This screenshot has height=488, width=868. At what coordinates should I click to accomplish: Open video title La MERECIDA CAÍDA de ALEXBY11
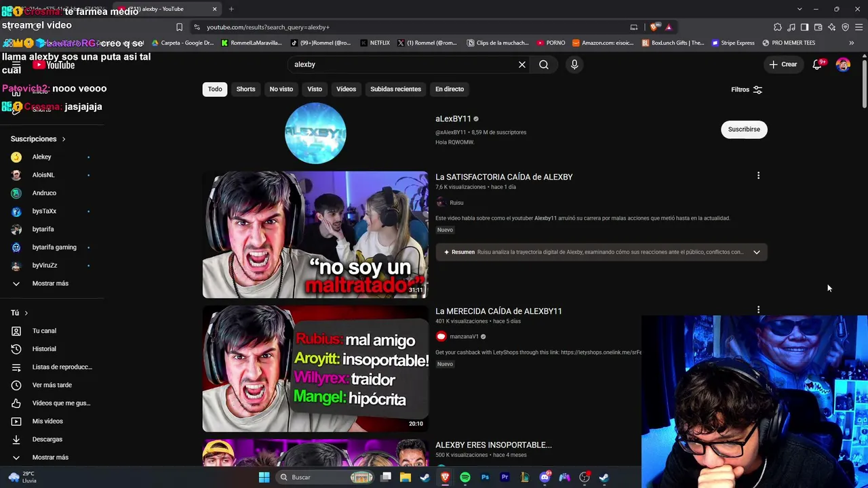tap(498, 311)
